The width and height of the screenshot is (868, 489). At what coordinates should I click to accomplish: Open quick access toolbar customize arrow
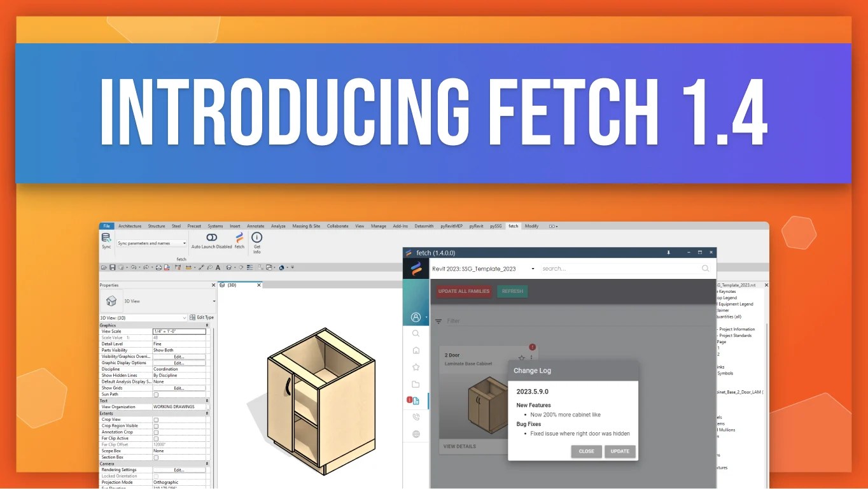(292, 267)
